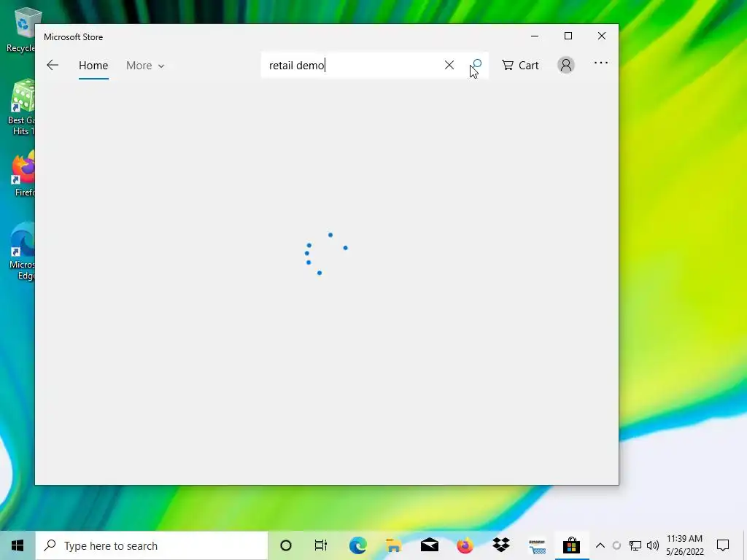Clear the search box with the X

coord(449,65)
